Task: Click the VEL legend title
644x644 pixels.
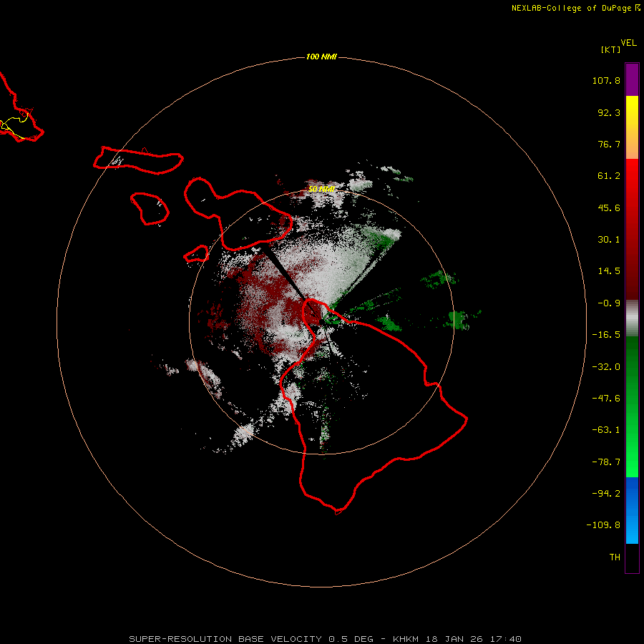Action: click(x=628, y=43)
